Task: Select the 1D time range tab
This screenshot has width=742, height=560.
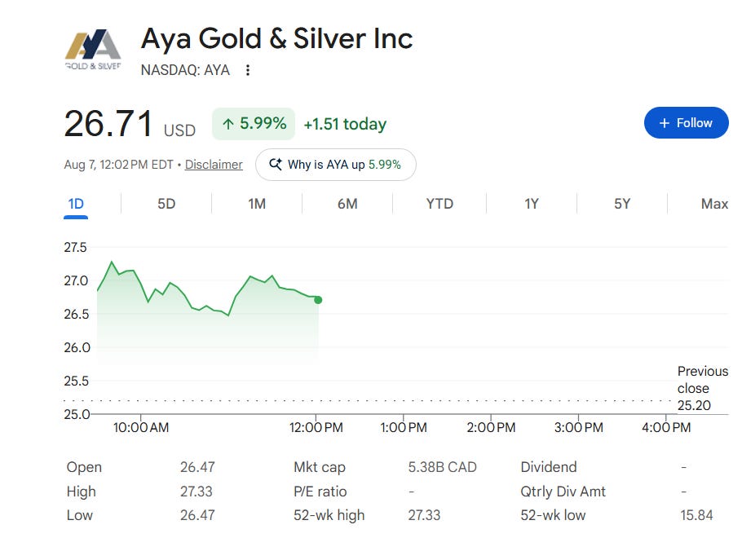Action: click(76, 205)
